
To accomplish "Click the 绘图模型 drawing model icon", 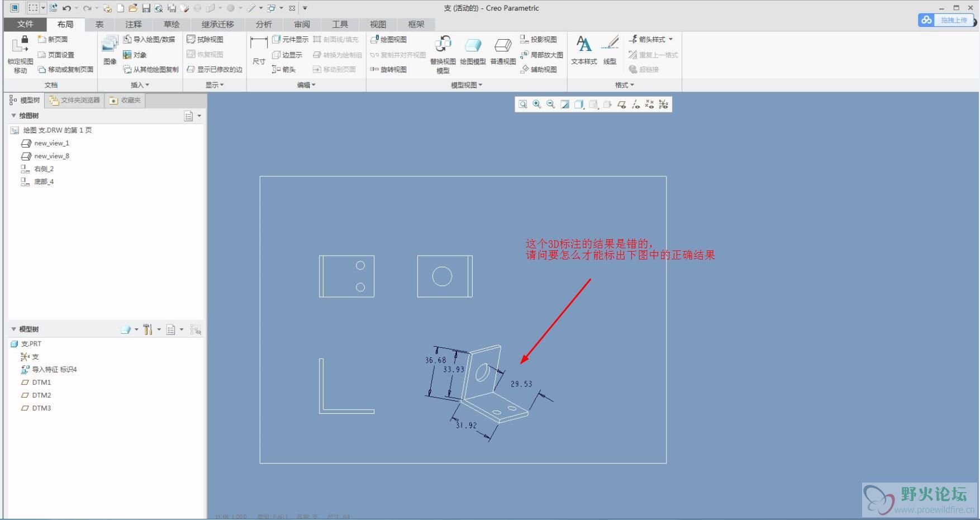I will pyautogui.click(x=473, y=50).
